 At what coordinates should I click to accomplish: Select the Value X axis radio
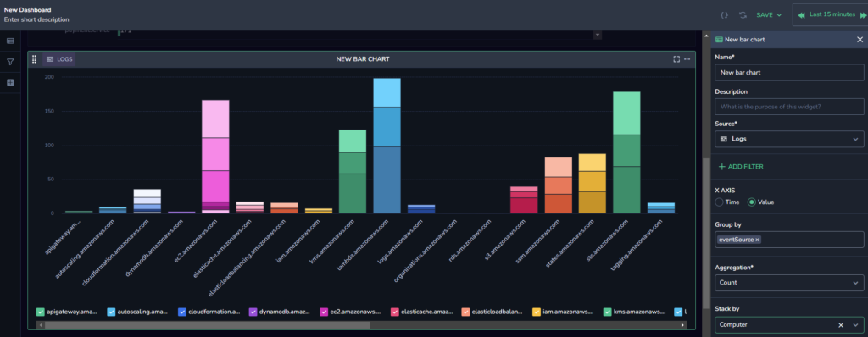(x=751, y=202)
